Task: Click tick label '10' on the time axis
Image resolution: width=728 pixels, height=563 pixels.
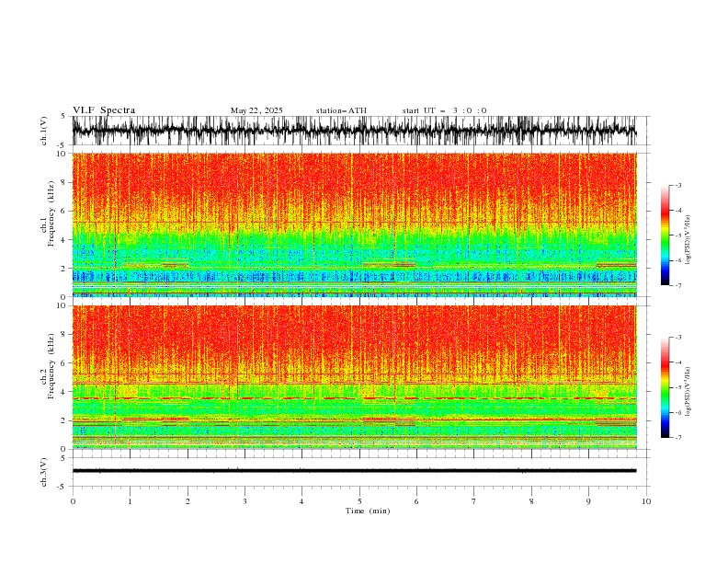Action: tap(646, 501)
